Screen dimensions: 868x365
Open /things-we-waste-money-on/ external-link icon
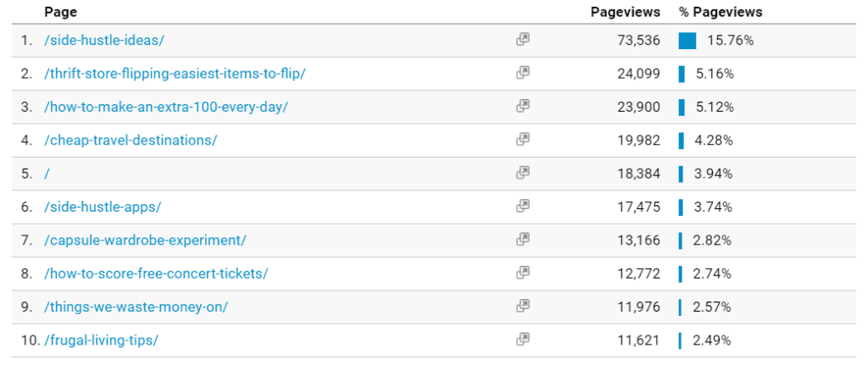522,306
